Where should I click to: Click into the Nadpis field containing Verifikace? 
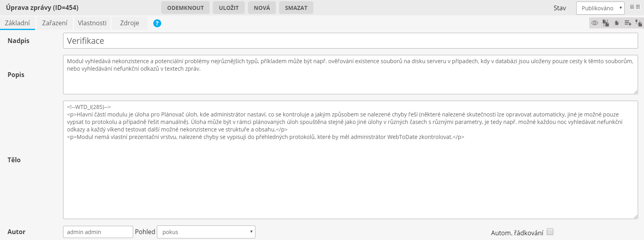350,41
